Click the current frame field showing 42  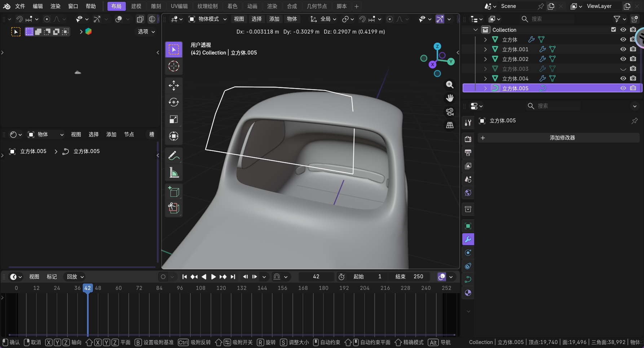coord(316,277)
